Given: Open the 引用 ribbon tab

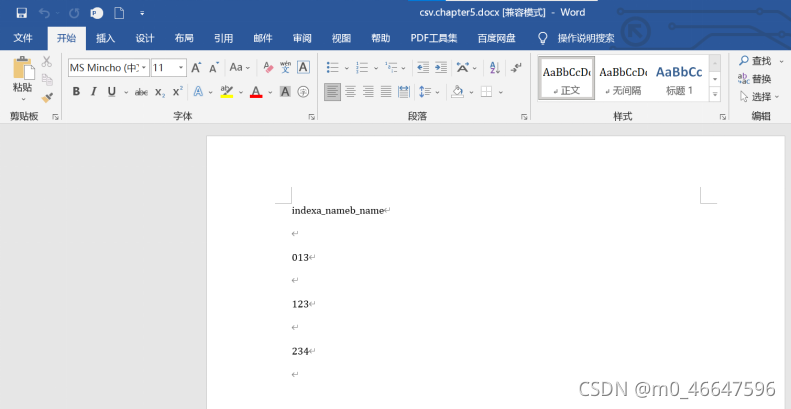Looking at the screenshot, I should (223, 38).
